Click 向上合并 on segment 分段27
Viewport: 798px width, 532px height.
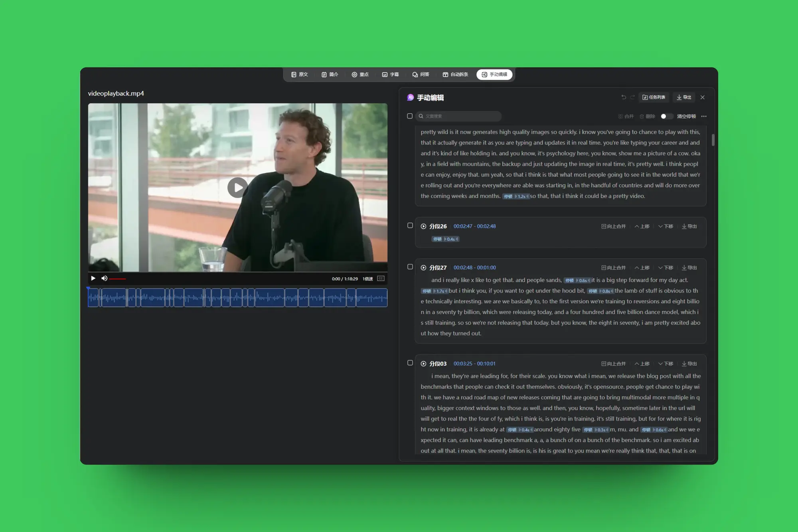click(613, 267)
